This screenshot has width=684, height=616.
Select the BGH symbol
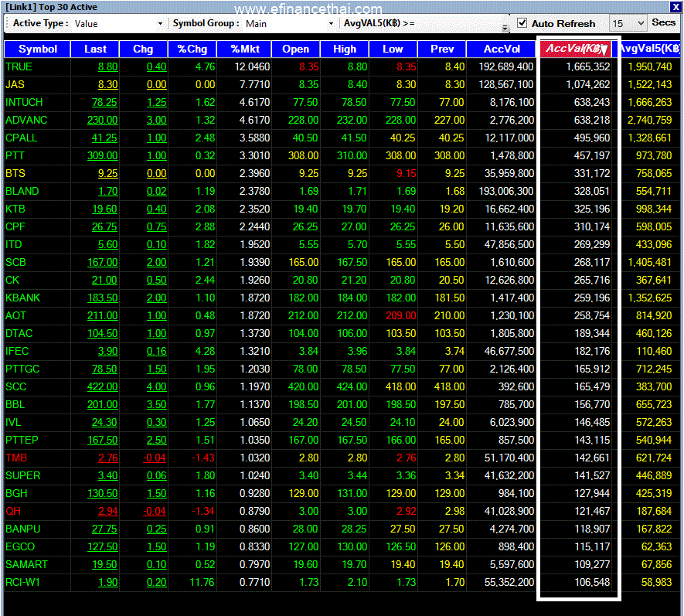point(16,493)
